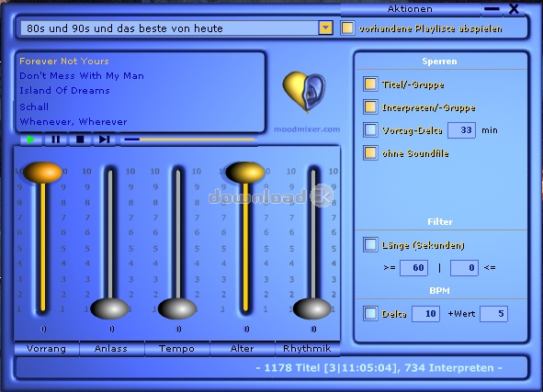Open the Aktionen menu
Image resolution: width=543 pixels, height=392 pixels.
[x=410, y=9]
